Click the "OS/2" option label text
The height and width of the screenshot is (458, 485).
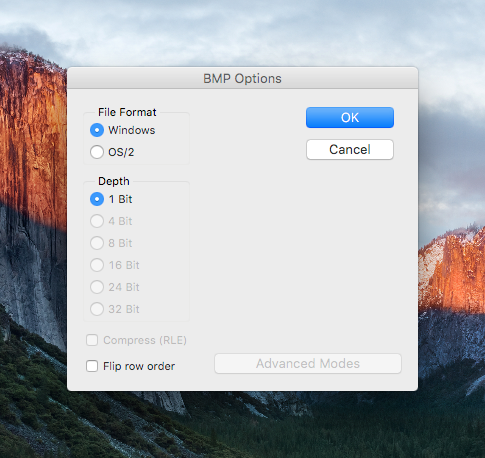(121, 152)
